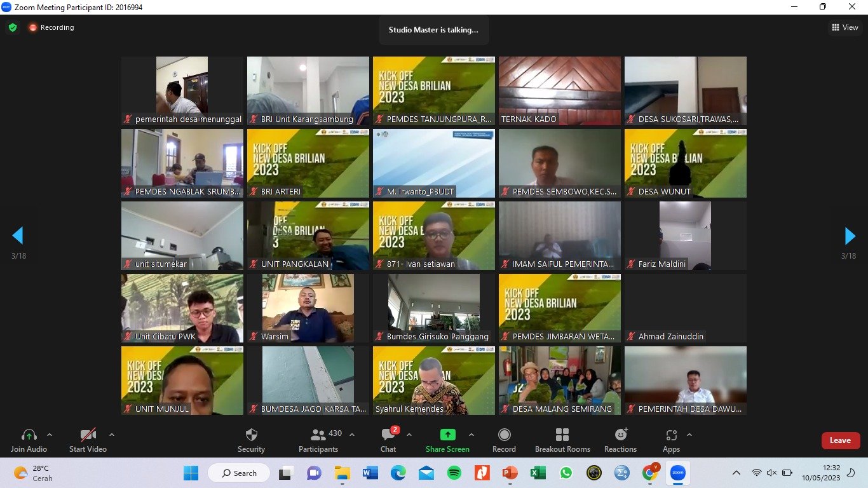Open the Security shield menu

pyautogui.click(x=251, y=440)
